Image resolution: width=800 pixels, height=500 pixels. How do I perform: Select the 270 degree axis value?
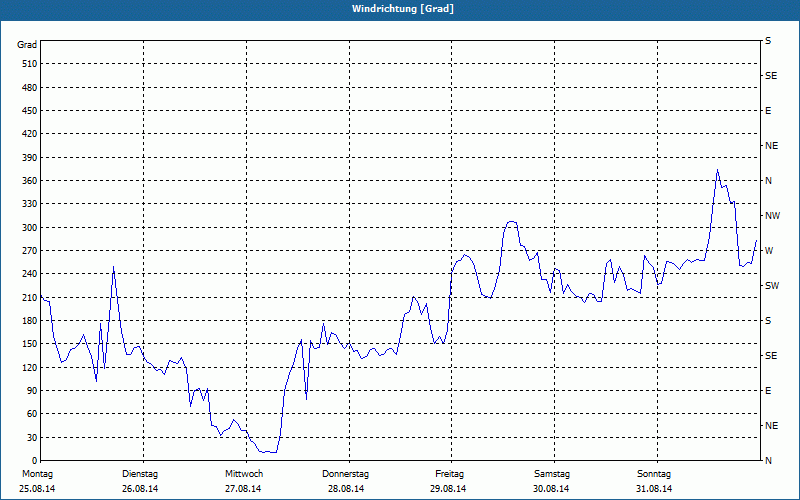(30, 251)
